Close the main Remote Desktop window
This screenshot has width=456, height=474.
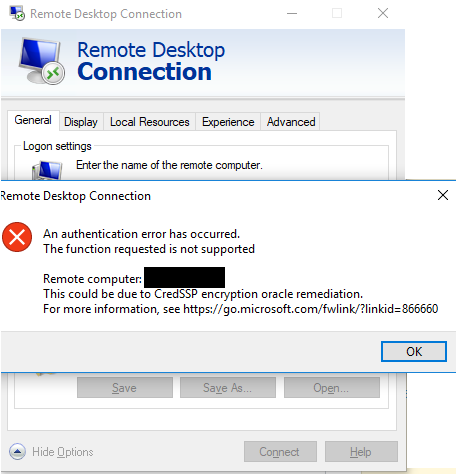point(383,13)
